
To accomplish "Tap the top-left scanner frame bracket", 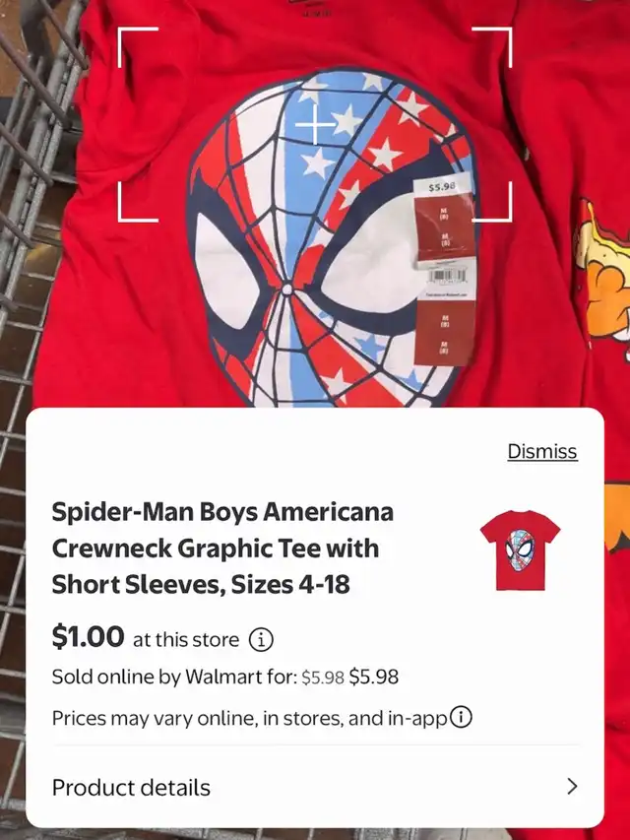I will pos(138,47).
